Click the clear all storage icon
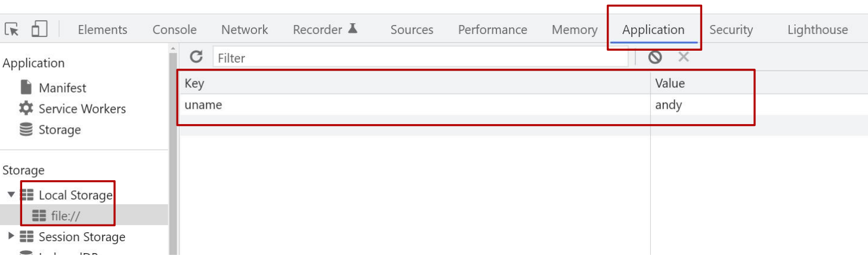 click(655, 57)
